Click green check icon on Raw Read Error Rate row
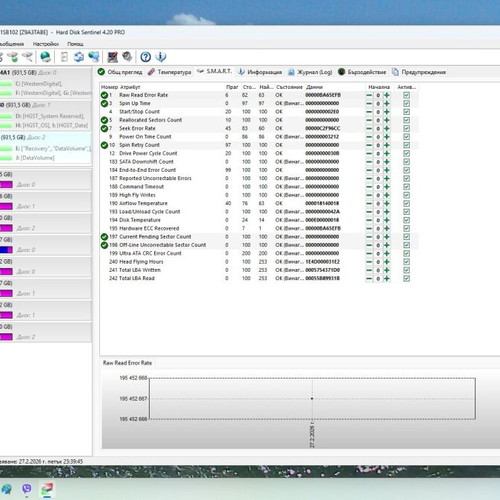The width and height of the screenshot is (500, 500). point(104,95)
